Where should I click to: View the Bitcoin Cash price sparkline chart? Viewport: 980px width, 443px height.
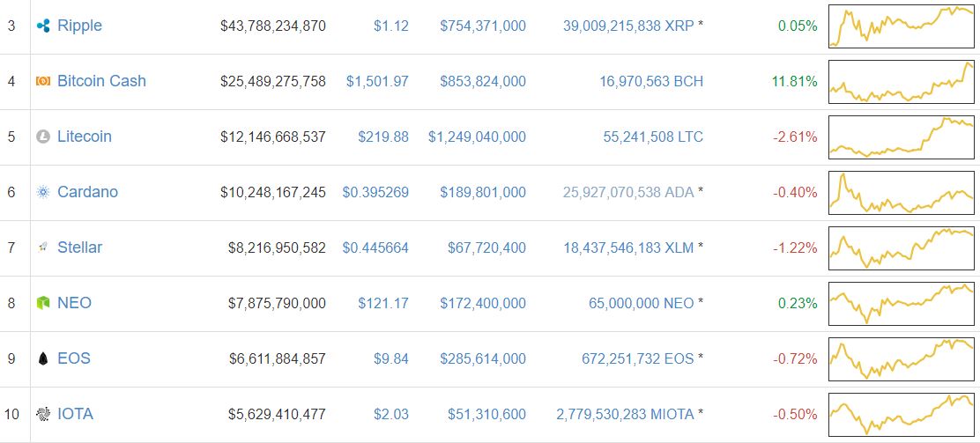coord(901,81)
